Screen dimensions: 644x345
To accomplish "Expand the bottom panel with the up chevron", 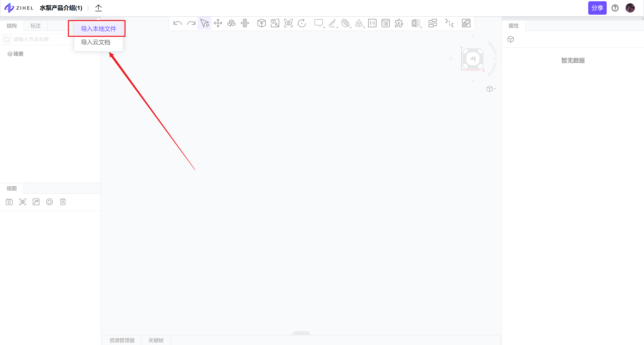I will (301, 333).
